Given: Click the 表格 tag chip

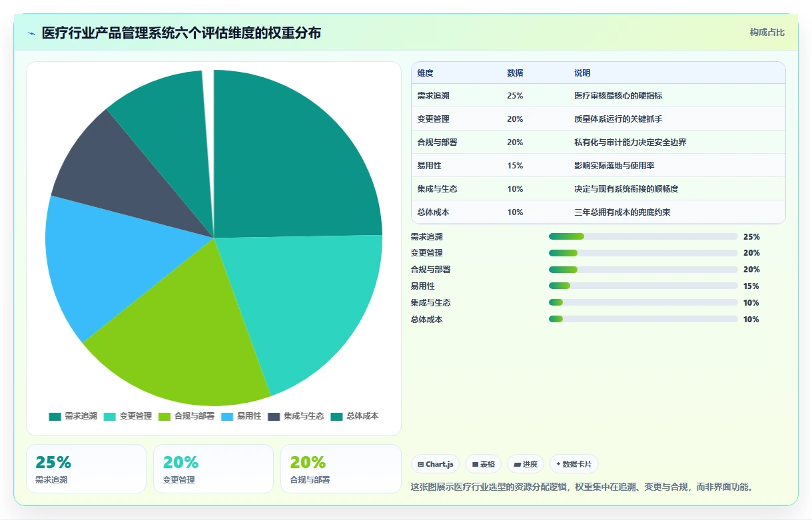Looking at the screenshot, I should 484,464.
